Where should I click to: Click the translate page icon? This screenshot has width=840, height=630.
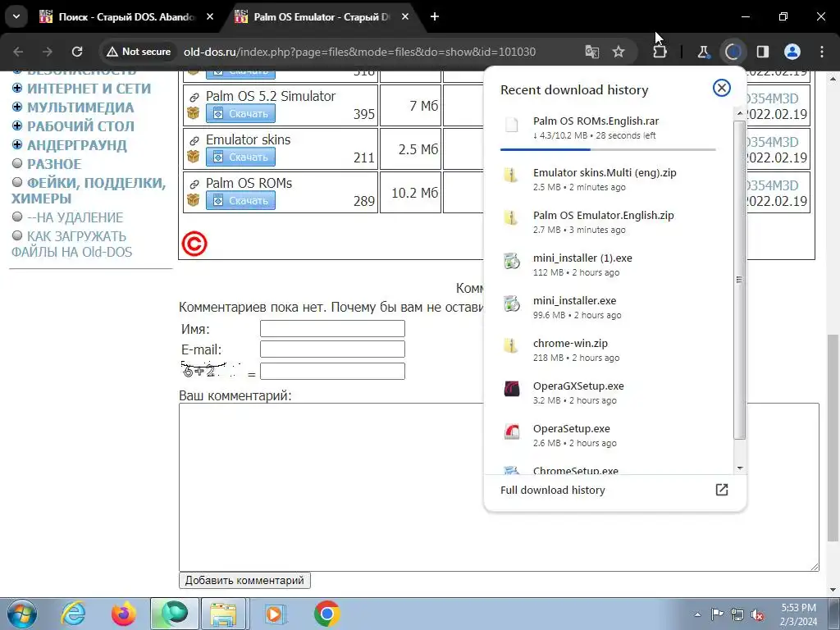pos(592,52)
